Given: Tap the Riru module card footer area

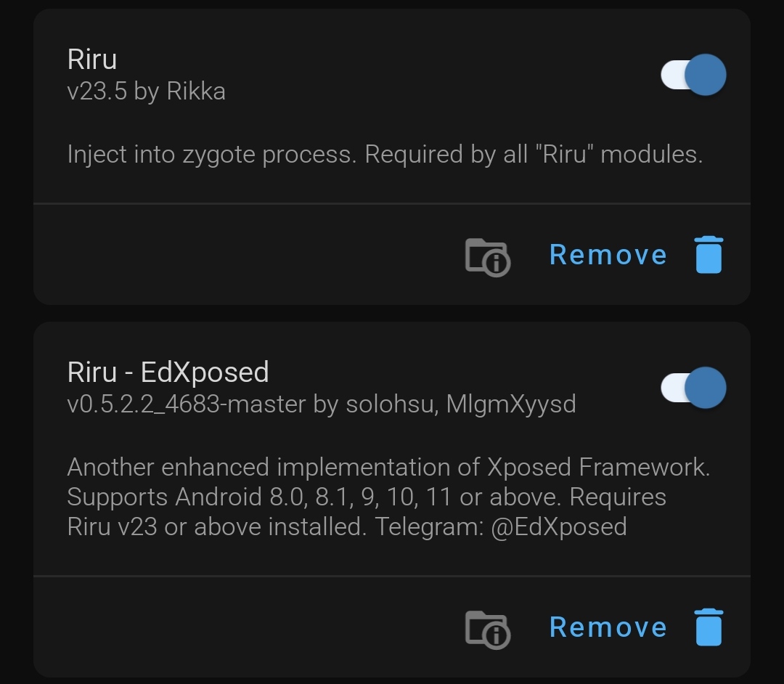Looking at the screenshot, I should 392,254.
